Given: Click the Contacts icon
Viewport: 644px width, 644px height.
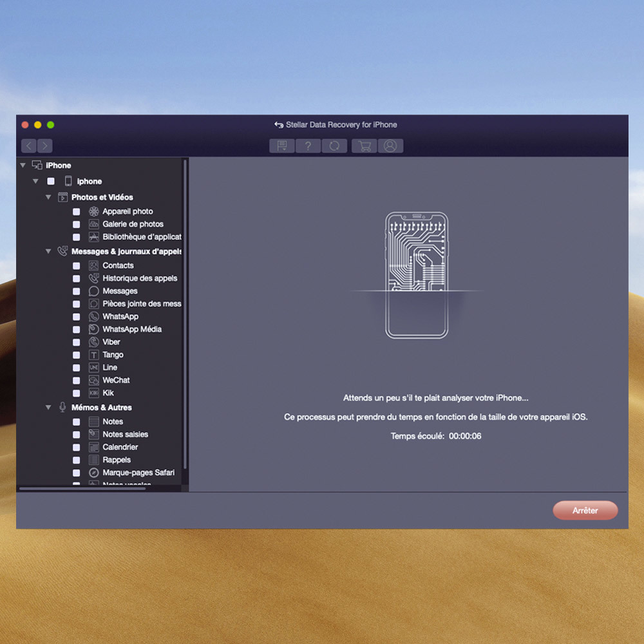Looking at the screenshot, I should 94,266.
